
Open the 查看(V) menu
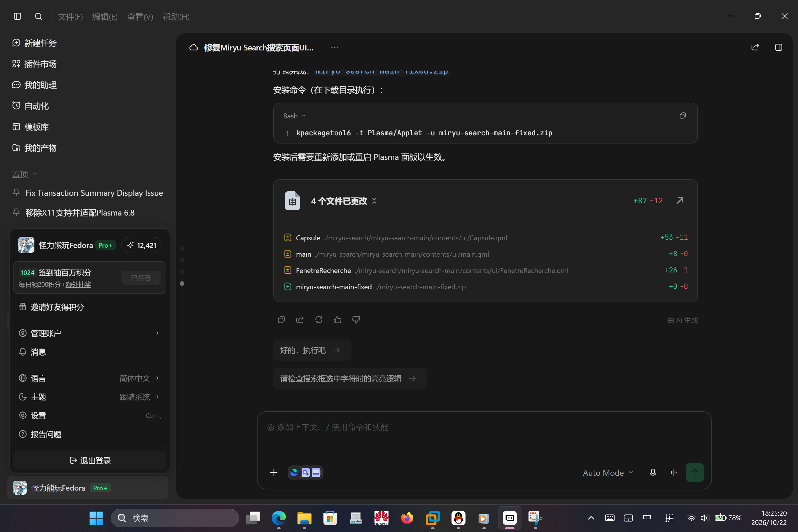(x=140, y=16)
